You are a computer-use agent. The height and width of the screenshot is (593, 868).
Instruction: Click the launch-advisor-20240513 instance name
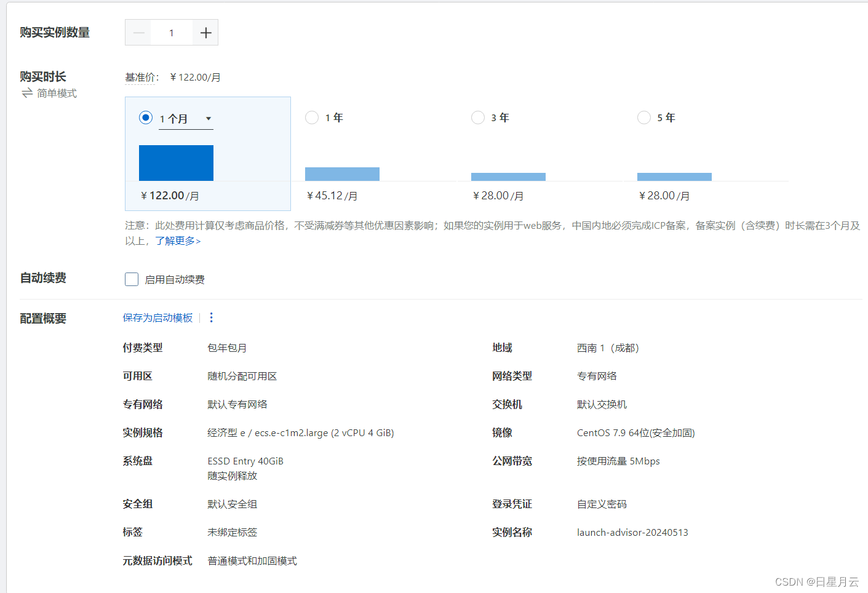[x=632, y=532]
